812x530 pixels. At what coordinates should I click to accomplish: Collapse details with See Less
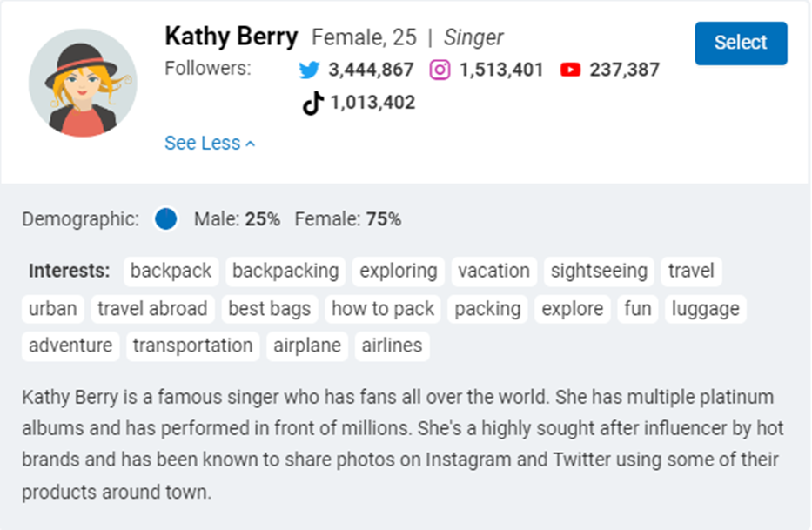(x=210, y=143)
